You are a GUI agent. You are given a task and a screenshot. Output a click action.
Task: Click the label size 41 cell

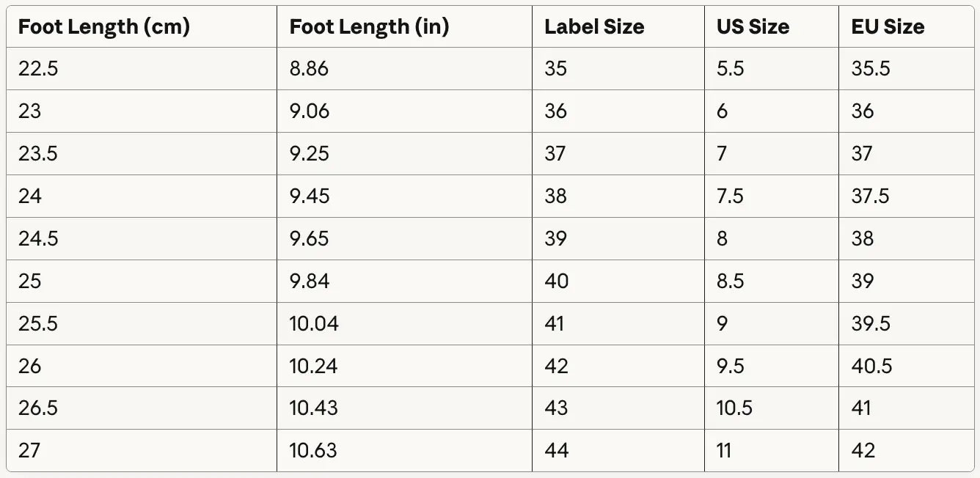(x=555, y=323)
